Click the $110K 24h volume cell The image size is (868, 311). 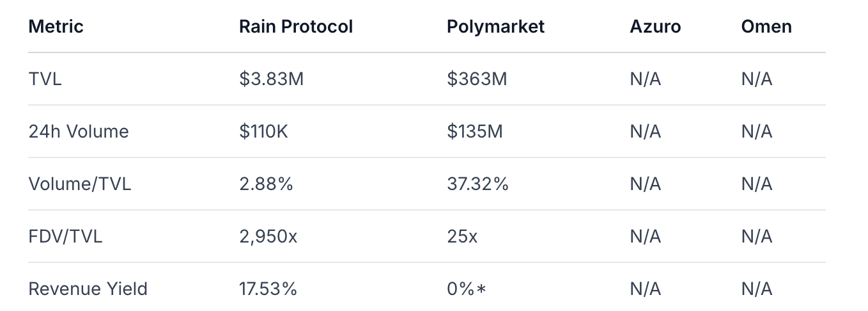(x=263, y=132)
